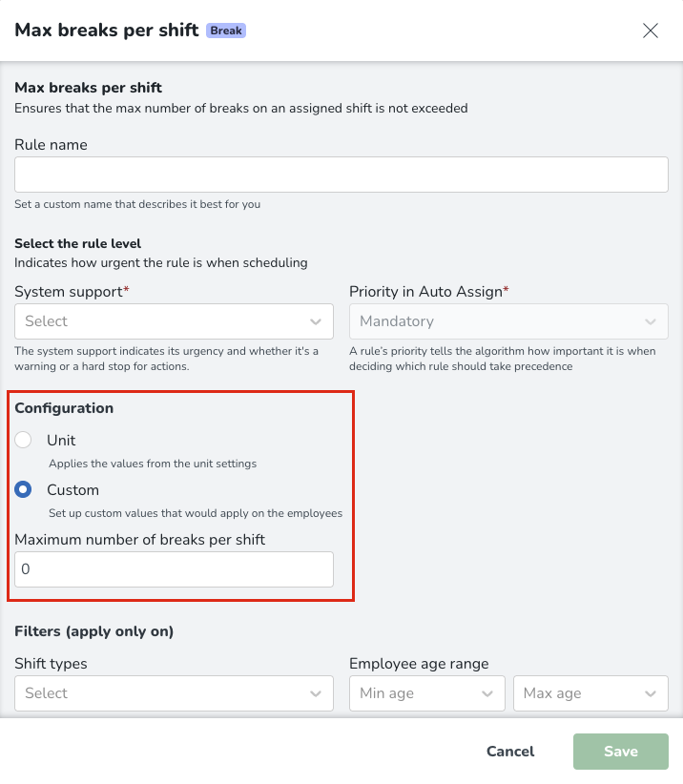Click the Max age chevron arrow
The width and height of the screenshot is (683, 784).
click(650, 693)
